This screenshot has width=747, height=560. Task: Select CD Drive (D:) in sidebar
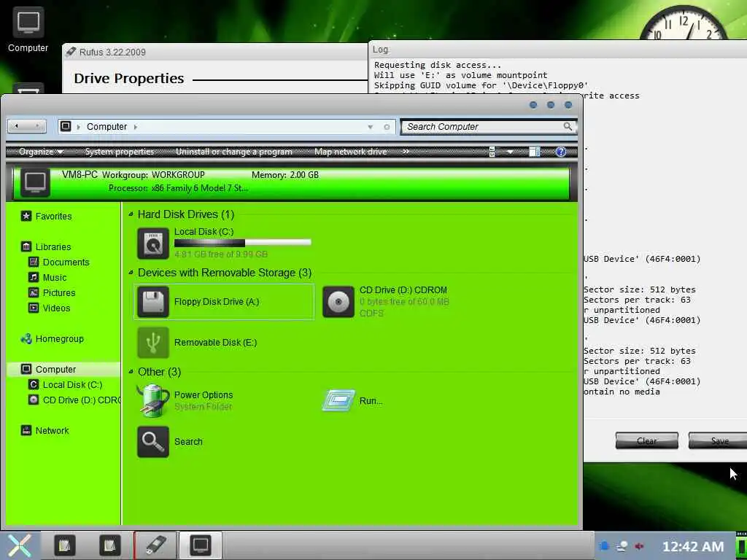74,400
